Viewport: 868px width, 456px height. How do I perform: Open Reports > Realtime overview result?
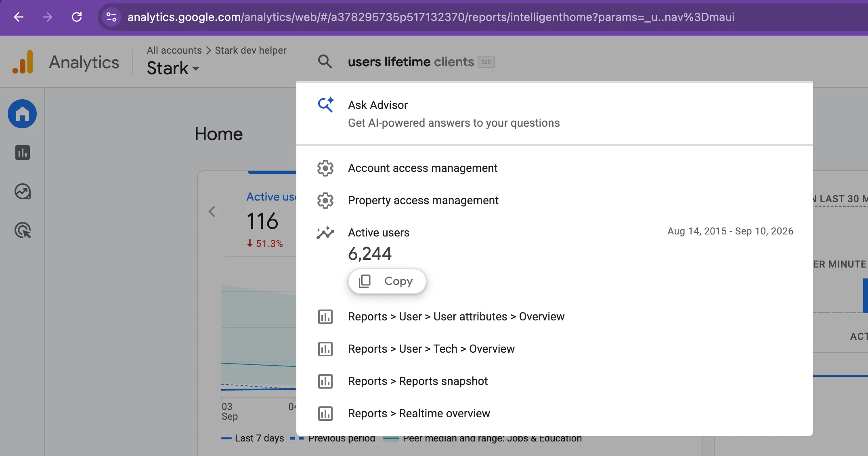(554, 414)
